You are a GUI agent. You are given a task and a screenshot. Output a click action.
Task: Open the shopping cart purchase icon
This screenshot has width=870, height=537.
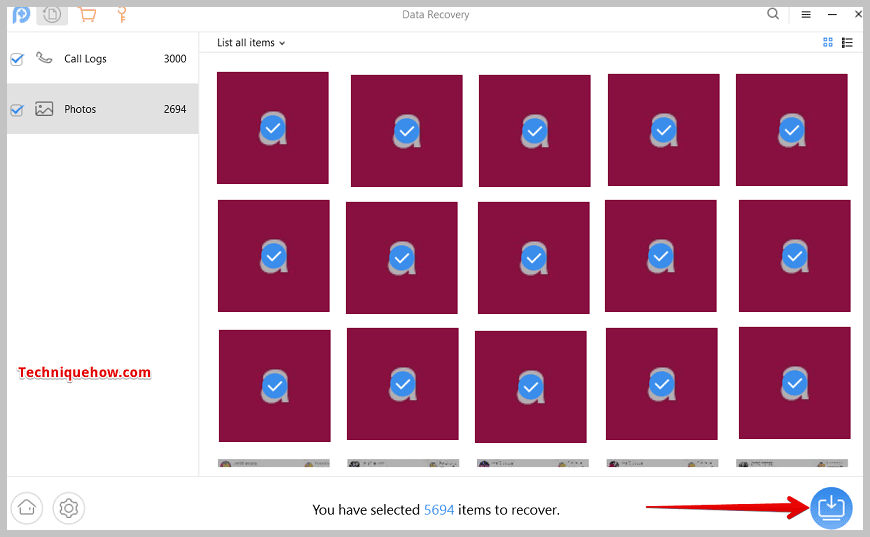[87, 14]
